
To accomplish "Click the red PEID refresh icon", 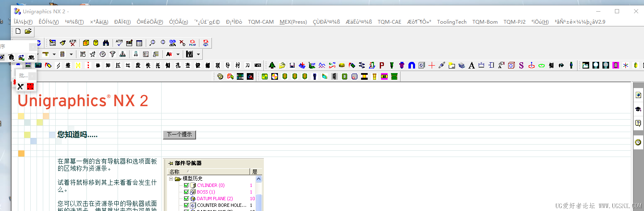I will [x=193, y=43].
